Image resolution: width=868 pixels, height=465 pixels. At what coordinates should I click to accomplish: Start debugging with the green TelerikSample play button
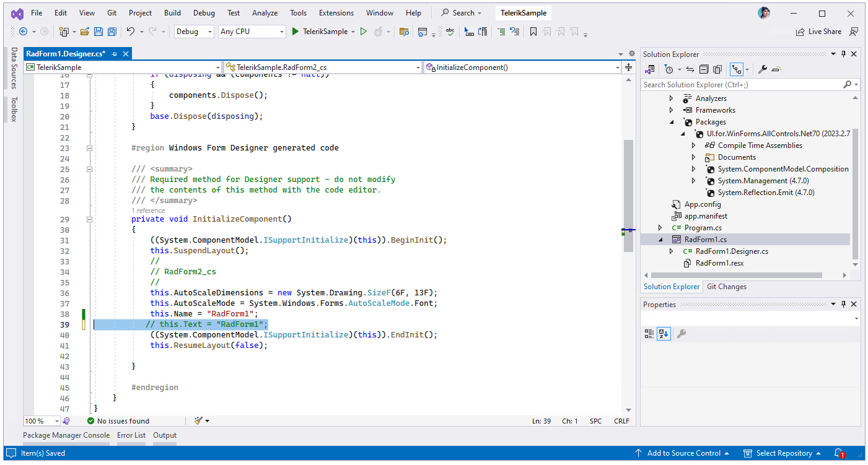click(x=296, y=32)
